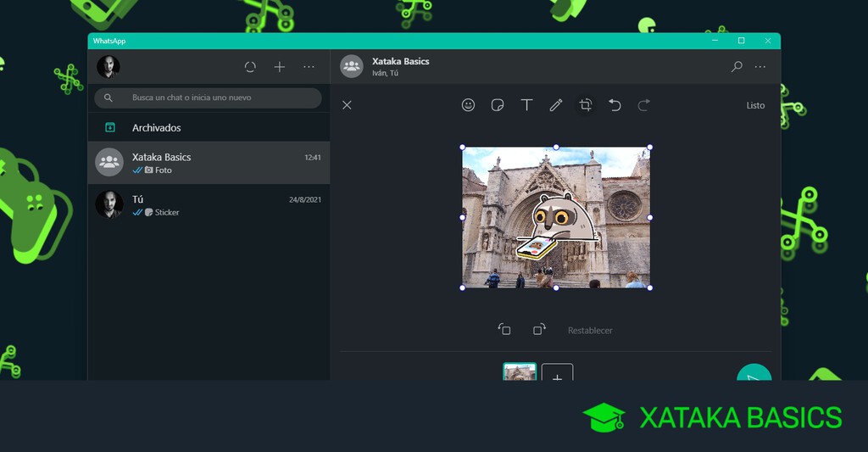Open the status updates icon
868x452 pixels.
tap(250, 67)
